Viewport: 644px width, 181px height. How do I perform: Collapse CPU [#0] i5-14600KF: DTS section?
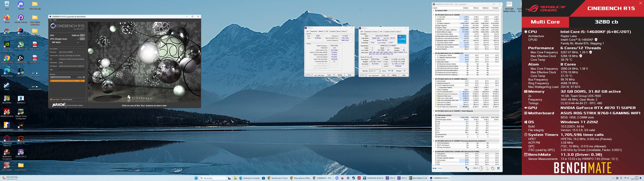(434, 53)
